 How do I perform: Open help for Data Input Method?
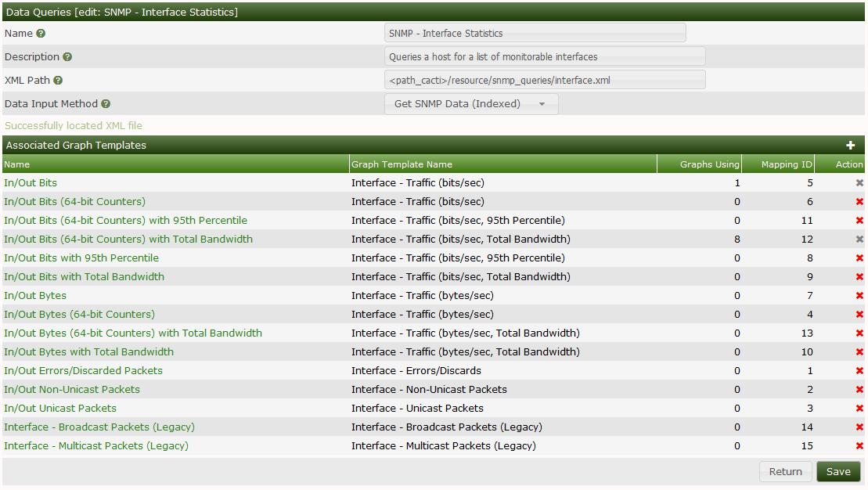[x=107, y=103]
